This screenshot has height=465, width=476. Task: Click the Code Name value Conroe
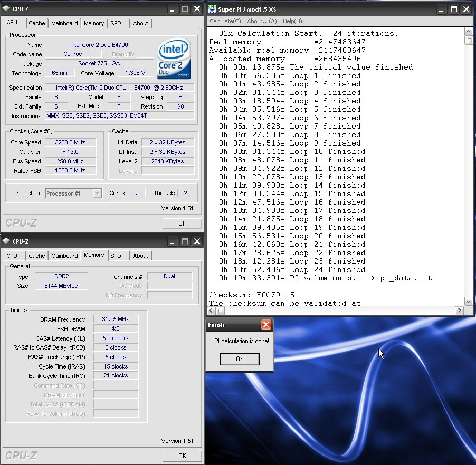(73, 54)
